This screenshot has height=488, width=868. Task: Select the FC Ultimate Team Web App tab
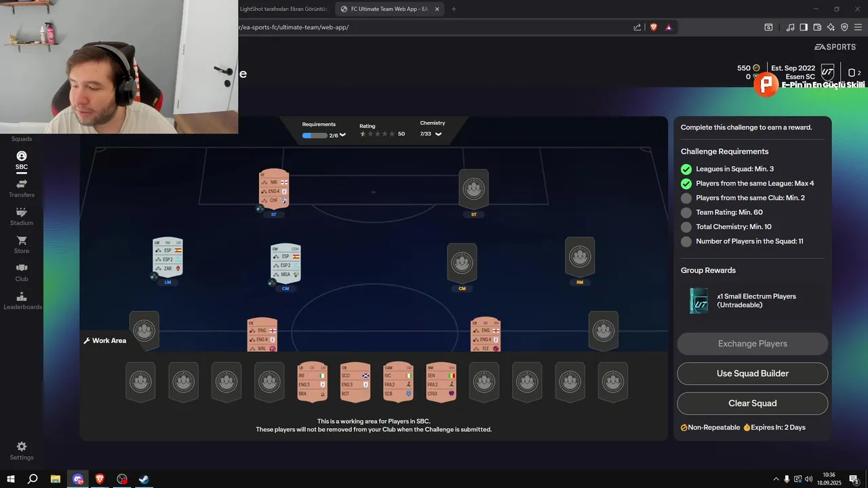pyautogui.click(x=389, y=9)
